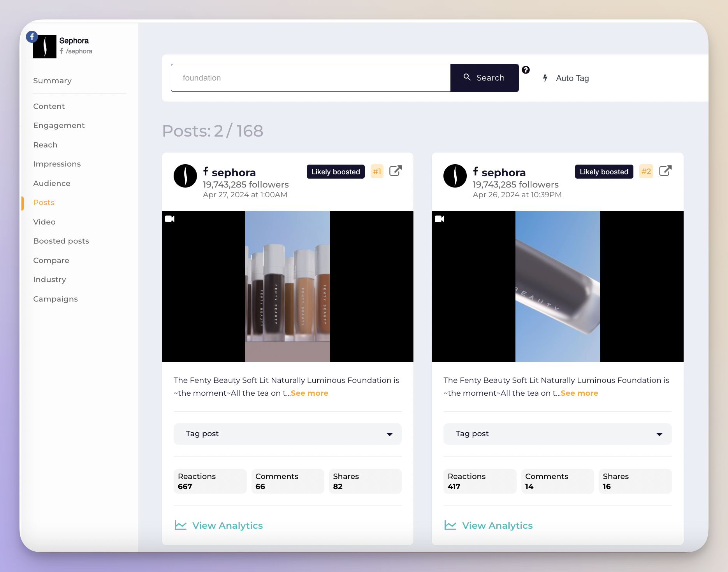Image resolution: width=728 pixels, height=572 pixels.
Task: Go to the Content section
Action: pos(49,106)
